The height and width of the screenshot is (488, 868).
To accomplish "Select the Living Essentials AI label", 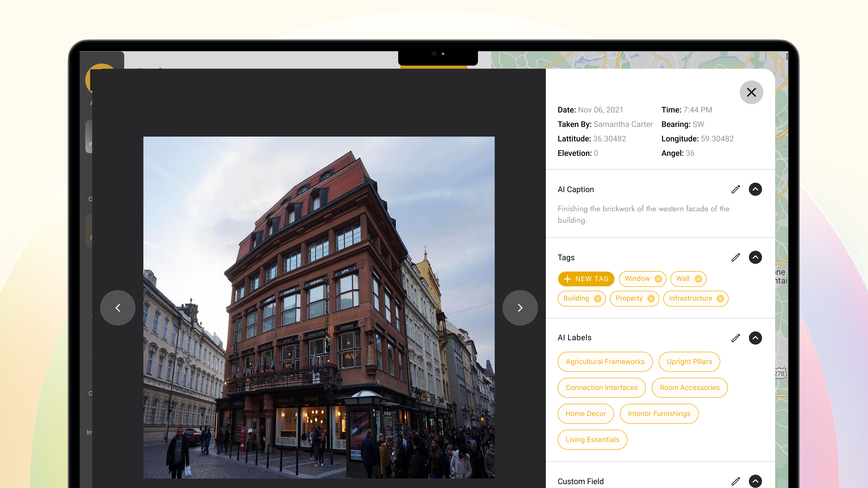I will (x=592, y=439).
